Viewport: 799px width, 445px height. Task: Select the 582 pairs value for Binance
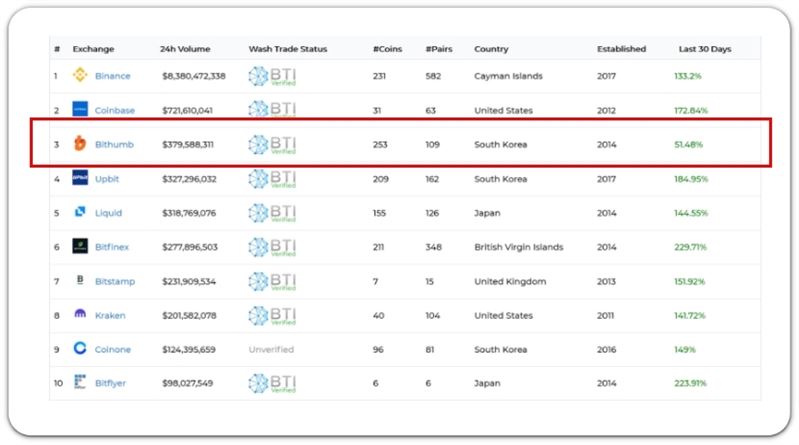point(433,76)
